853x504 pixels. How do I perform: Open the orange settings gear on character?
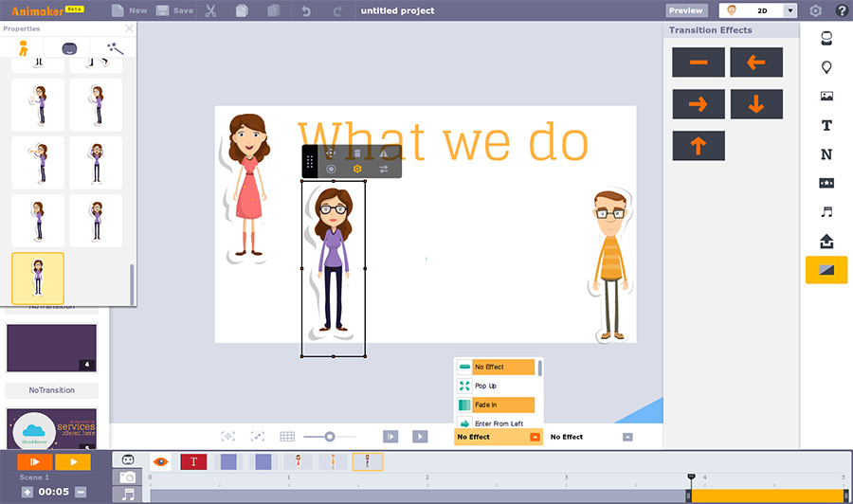(x=357, y=170)
